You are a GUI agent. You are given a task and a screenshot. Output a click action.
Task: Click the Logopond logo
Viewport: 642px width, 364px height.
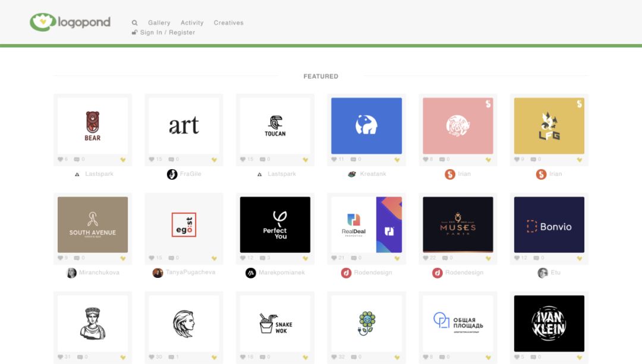tap(70, 23)
